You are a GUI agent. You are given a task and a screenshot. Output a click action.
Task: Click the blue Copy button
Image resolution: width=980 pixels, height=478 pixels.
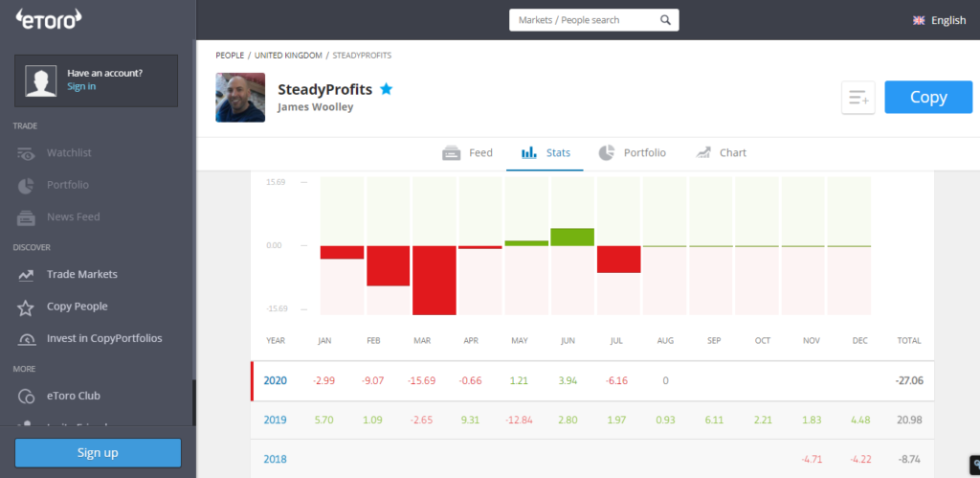[x=928, y=97]
